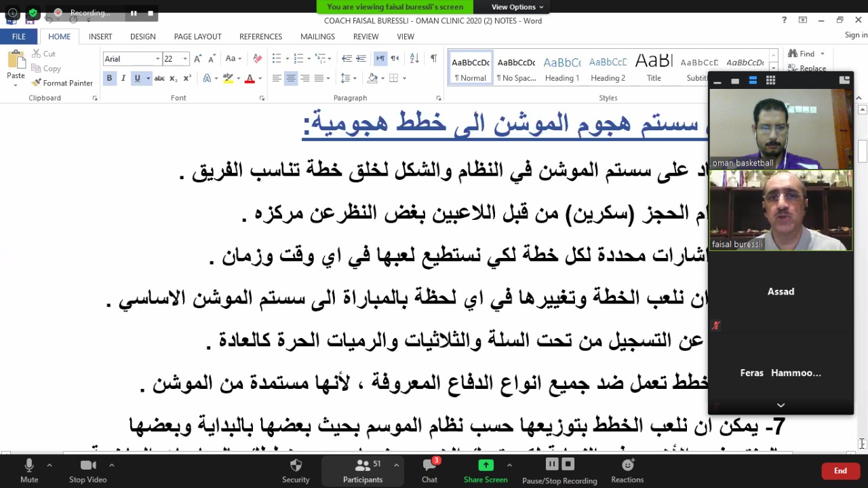This screenshot has width=868, height=488.
Task: Switch to the REVIEW tab
Action: 366,37
